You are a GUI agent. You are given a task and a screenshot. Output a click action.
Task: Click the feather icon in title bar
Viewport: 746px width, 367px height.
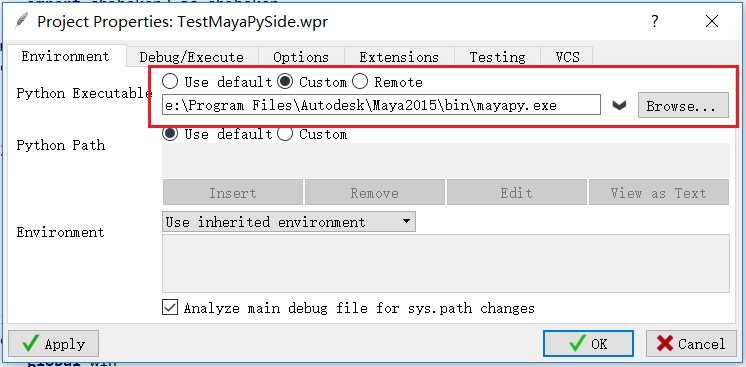pos(21,21)
